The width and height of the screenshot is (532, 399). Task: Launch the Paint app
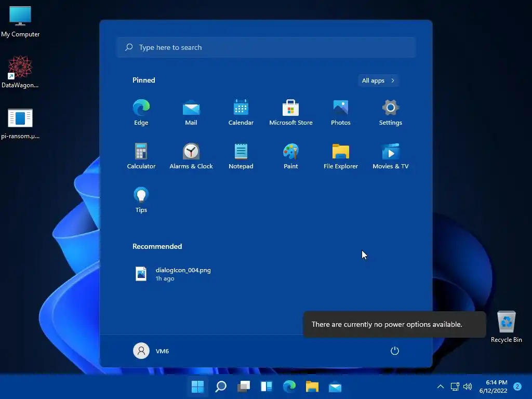tap(291, 156)
